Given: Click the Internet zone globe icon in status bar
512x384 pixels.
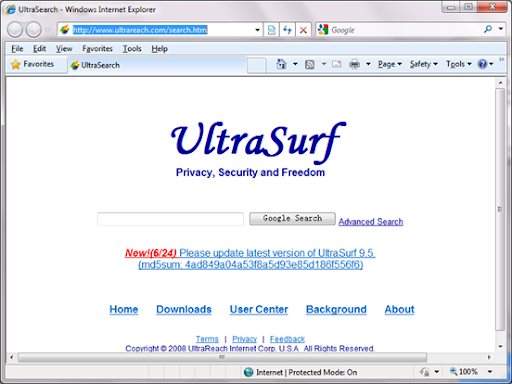Looking at the screenshot, I should point(248,372).
